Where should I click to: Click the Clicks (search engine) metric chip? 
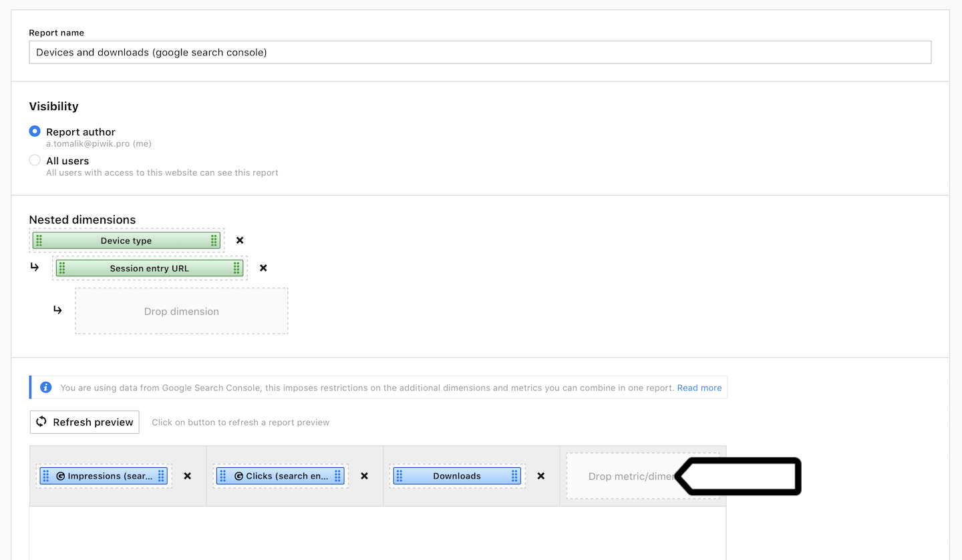[281, 476]
